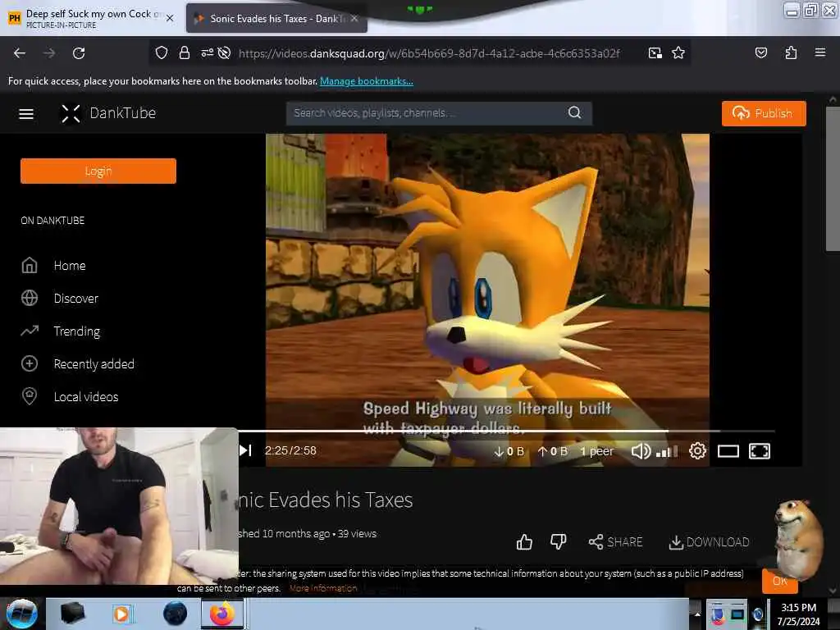Open the Firefox application menu

pos(819,53)
